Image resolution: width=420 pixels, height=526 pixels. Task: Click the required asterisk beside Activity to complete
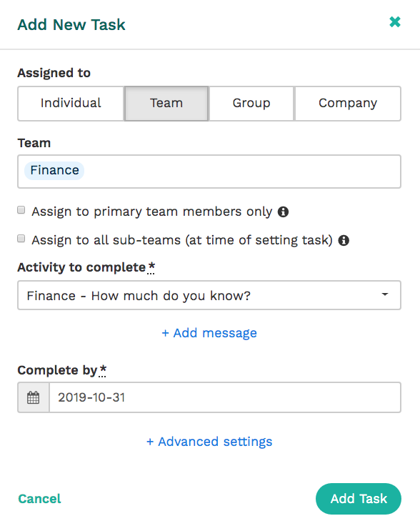(151, 267)
